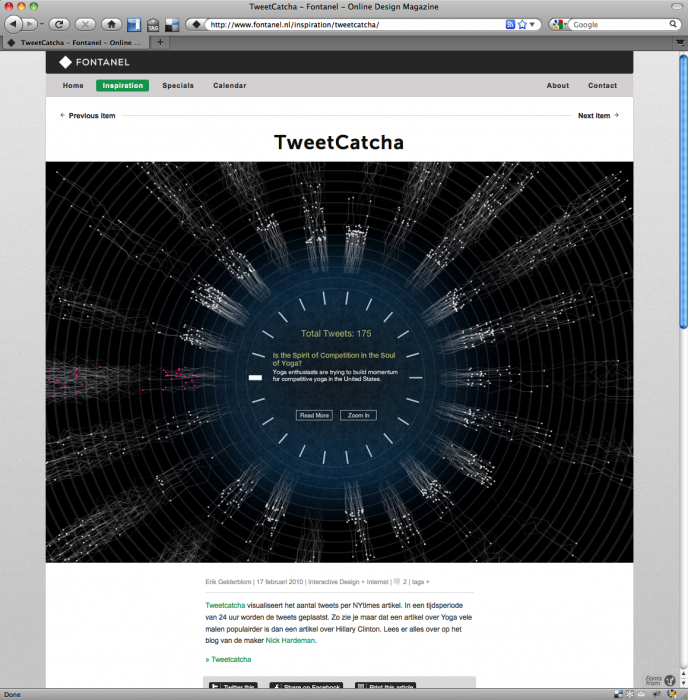This screenshot has width=688, height=700.
Task: Open the Contact menu item
Action: click(602, 86)
